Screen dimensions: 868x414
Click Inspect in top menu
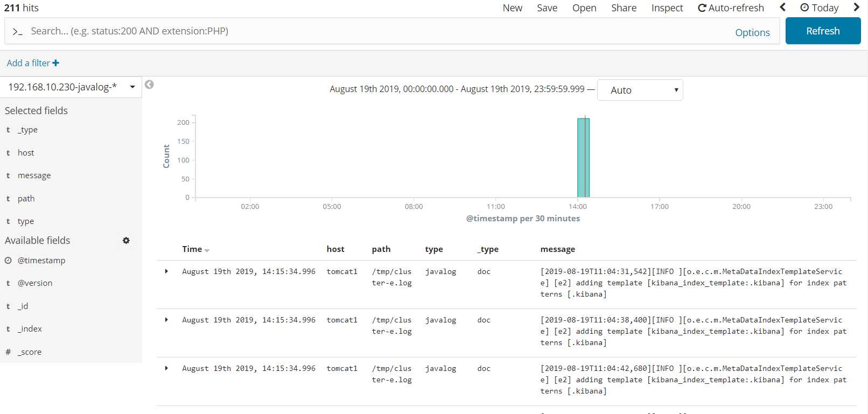pos(667,8)
